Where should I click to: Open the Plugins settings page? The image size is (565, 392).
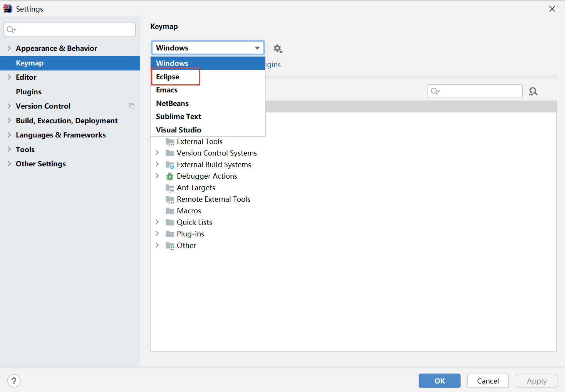(70, 92)
